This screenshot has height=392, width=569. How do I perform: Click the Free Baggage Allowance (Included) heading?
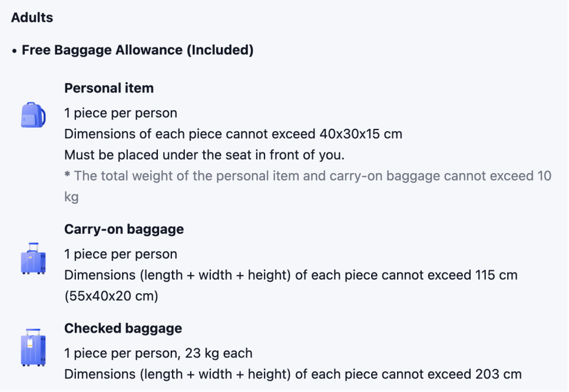(x=137, y=50)
